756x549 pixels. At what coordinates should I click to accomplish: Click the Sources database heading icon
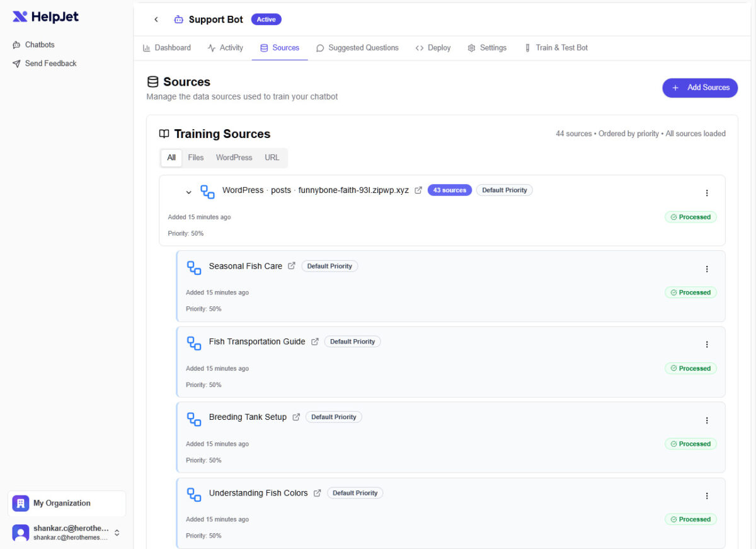(152, 82)
